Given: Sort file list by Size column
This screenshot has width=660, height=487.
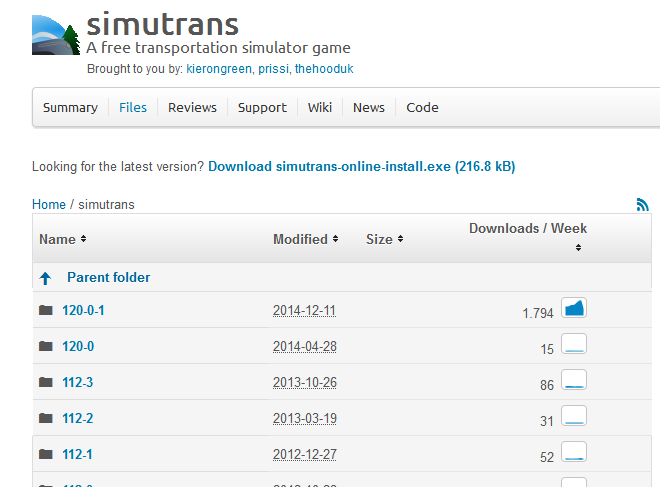Looking at the screenshot, I should 384,239.
